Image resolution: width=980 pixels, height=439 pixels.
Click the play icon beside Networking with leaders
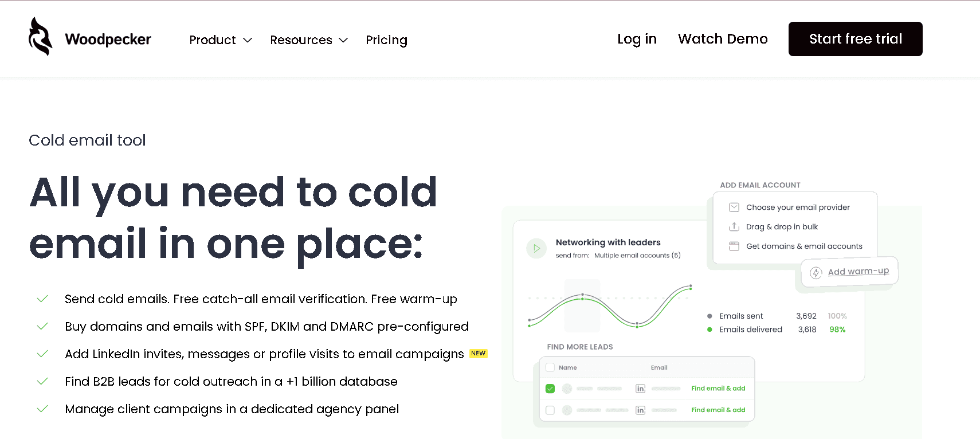536,248
